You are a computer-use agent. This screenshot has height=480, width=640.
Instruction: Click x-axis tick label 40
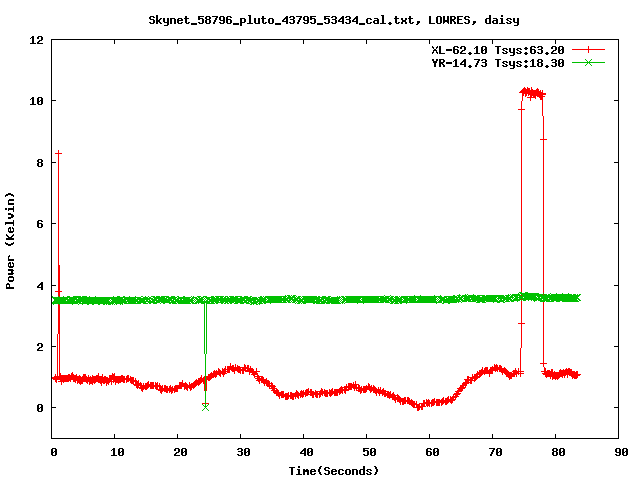[x=306, y=452]
